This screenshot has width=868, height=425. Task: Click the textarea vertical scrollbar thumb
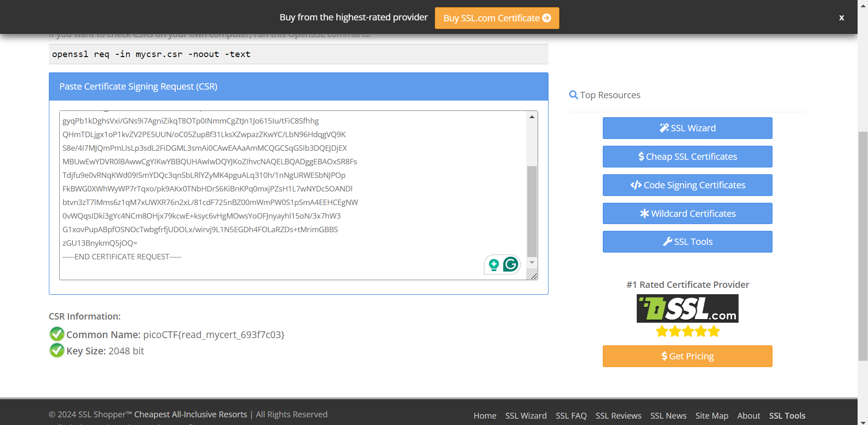532,211
